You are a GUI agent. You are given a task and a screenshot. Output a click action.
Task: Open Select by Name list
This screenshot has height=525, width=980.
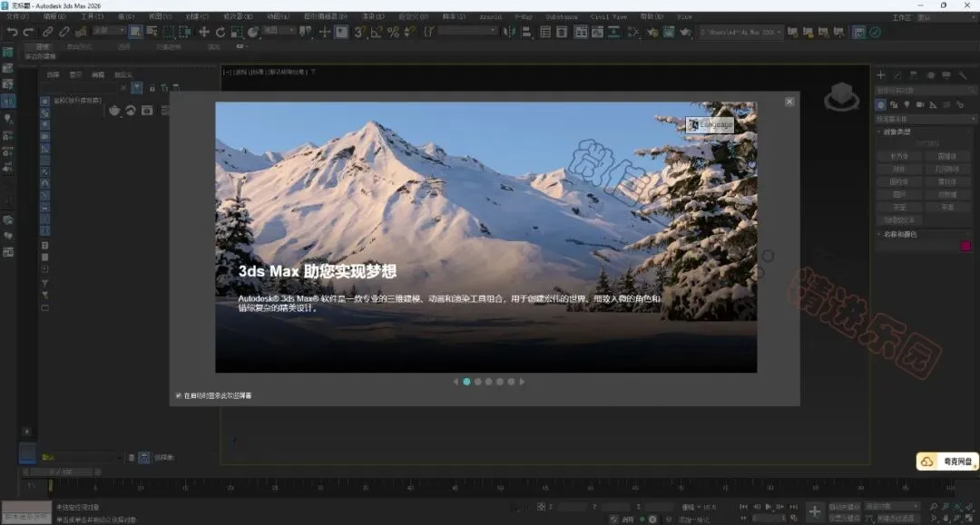click(152, 32)
